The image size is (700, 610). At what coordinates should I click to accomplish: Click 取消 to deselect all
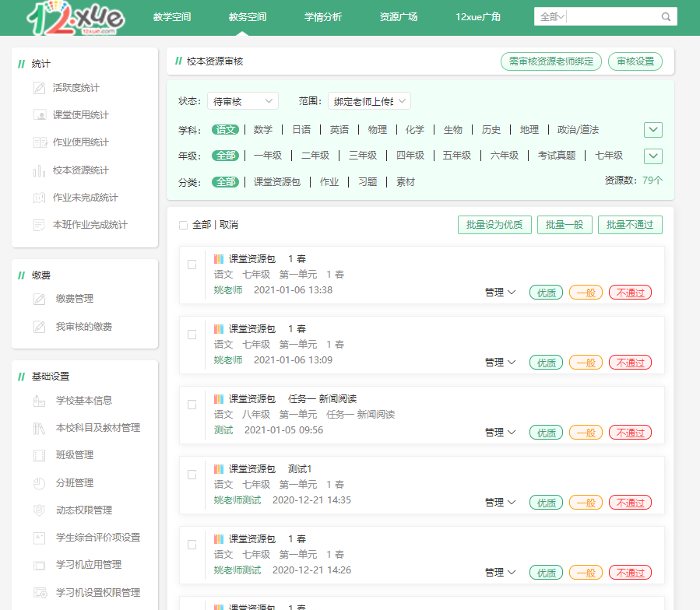tap(229, 225)
